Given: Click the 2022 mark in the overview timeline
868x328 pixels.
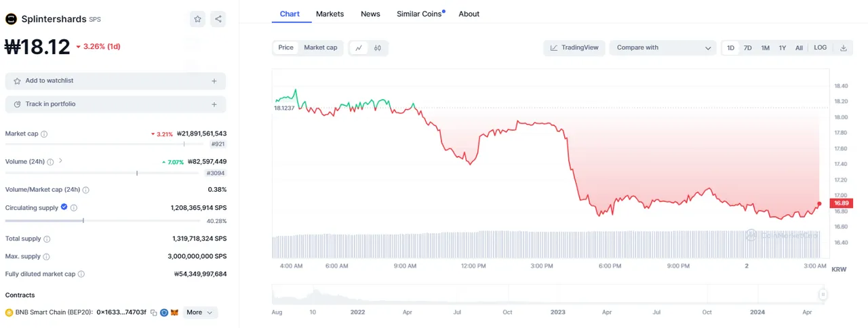Looking at the screenshot, I should [x=357, y=312].
